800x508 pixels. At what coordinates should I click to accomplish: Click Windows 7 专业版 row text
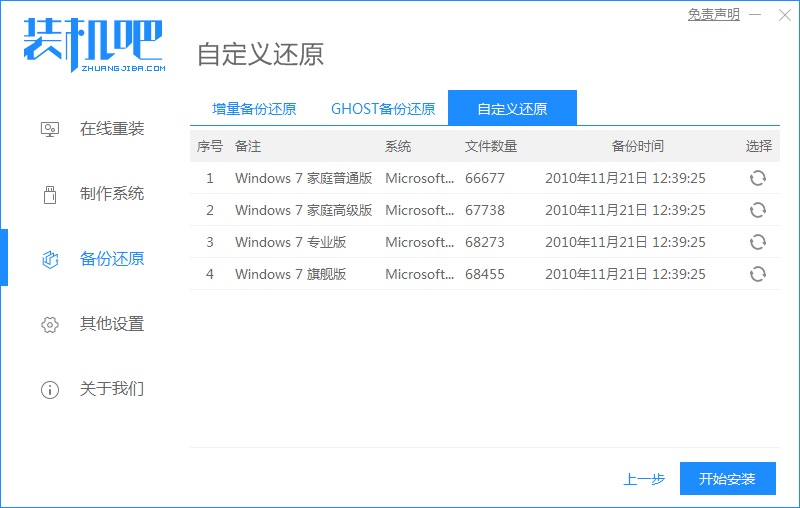click(x=290, y=242)
